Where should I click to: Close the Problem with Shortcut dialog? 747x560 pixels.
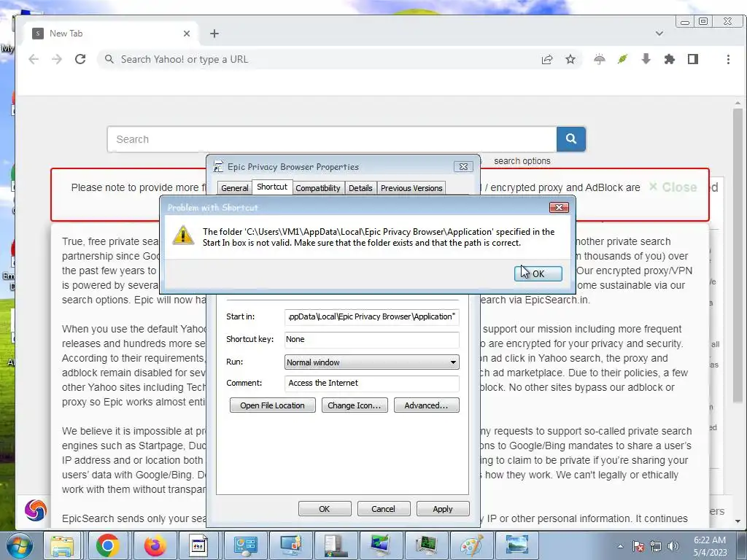[x=559, y=207]
